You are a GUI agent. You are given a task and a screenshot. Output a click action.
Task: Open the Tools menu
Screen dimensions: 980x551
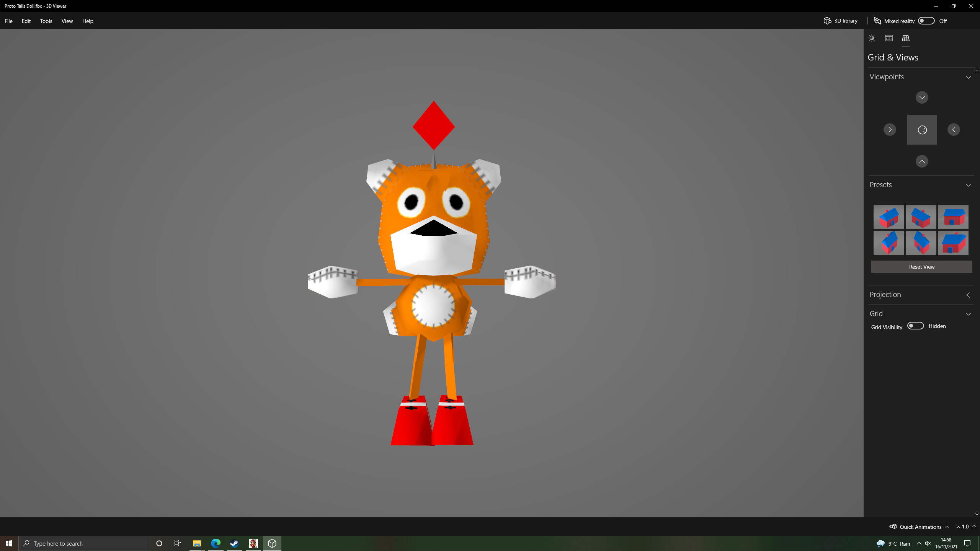[46, 21]
